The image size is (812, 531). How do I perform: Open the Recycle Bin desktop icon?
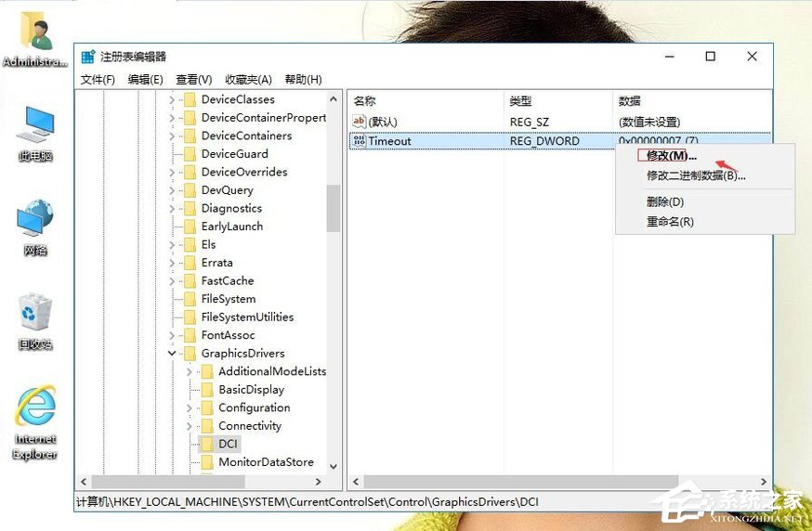35,313
